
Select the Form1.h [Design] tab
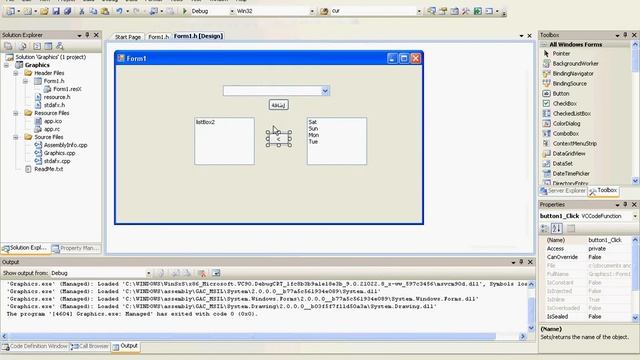click(198, 36)
